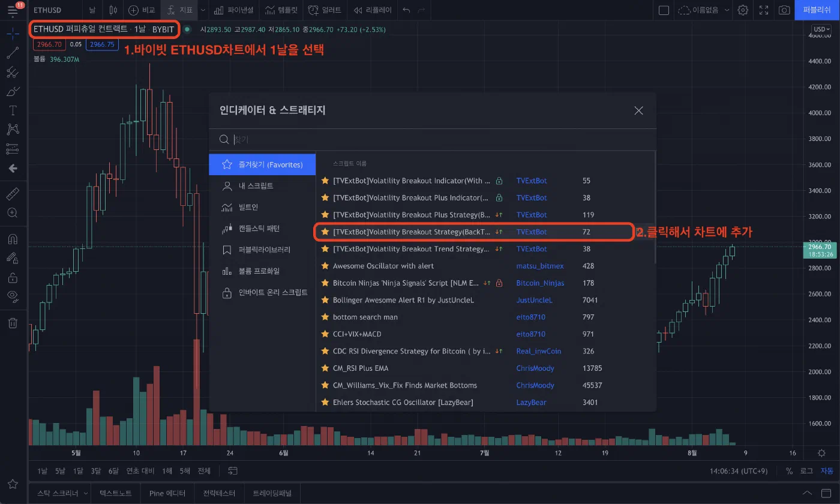The image size is (840, 504).
Task: Toggle the 로그 log scale
Action: pos(807,471)
